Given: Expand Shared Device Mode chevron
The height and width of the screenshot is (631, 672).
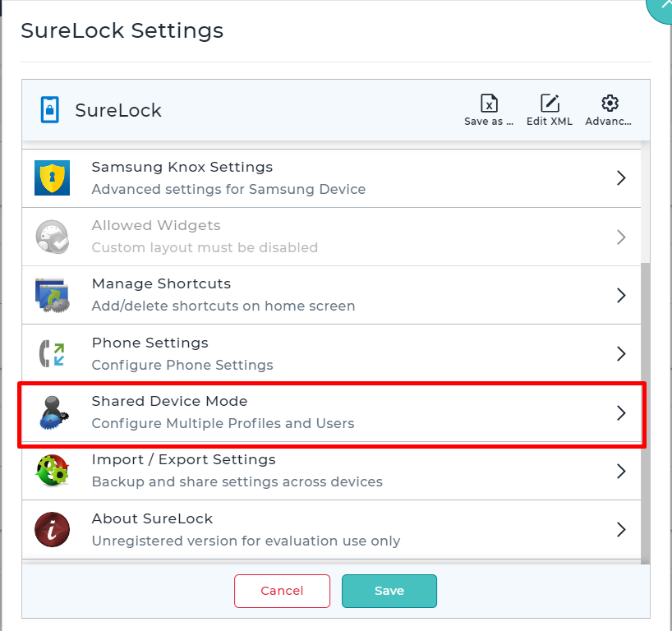Looking at the screenshot, I should click(621, 412).
